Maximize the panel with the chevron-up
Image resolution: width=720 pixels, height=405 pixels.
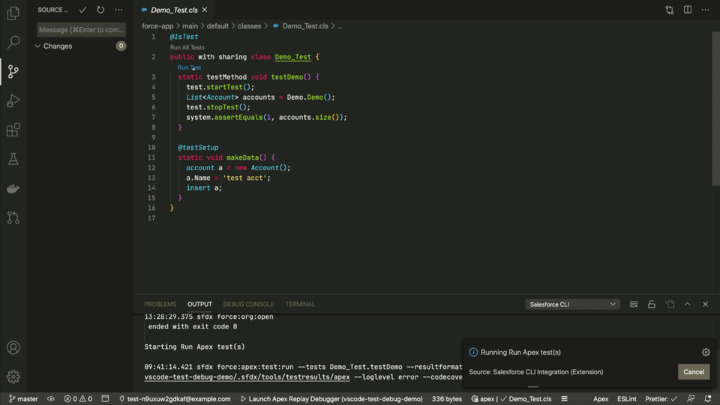coord(687,304)
